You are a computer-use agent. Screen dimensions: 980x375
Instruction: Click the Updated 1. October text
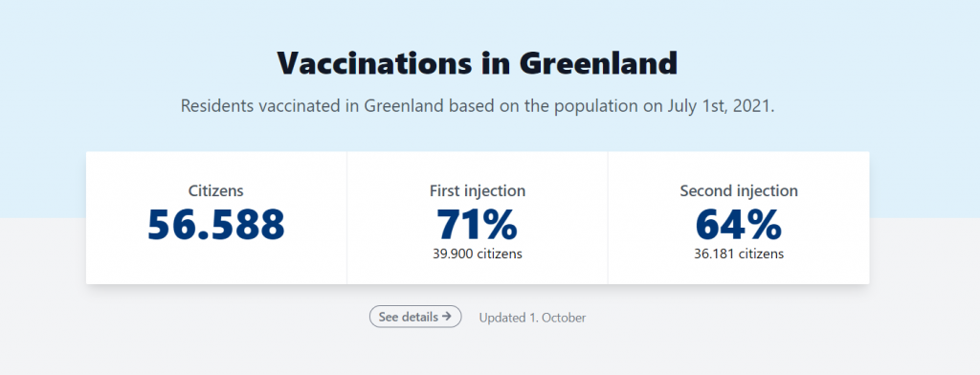pyautogui.click(x=532, y=318)
